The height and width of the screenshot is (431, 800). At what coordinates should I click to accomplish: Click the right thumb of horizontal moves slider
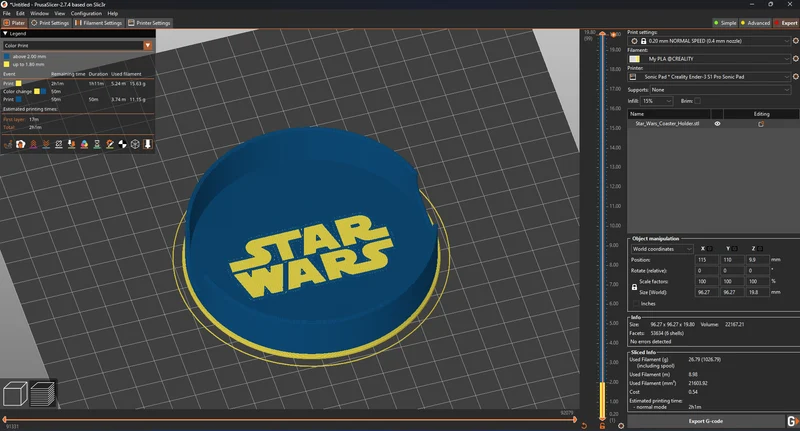tap(575, 420)
